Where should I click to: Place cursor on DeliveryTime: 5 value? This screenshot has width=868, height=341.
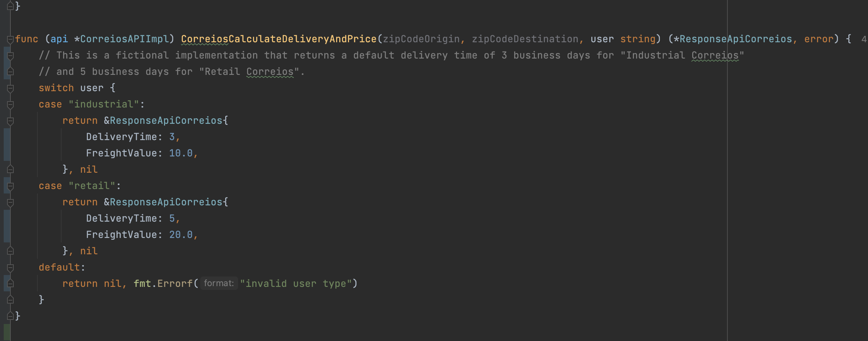pyautogui.click(x=172, y=218)
